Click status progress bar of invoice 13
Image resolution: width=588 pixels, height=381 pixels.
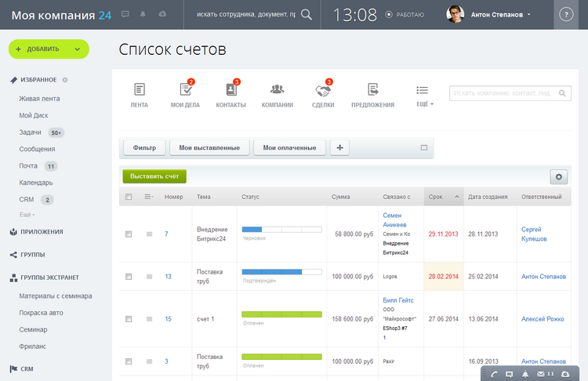(281, 272)
